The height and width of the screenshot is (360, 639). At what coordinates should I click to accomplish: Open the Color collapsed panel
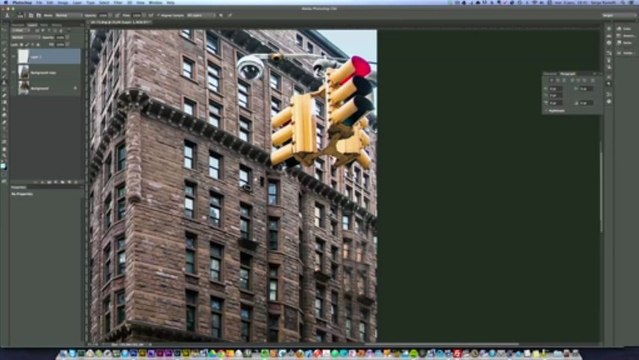point(624,29)
